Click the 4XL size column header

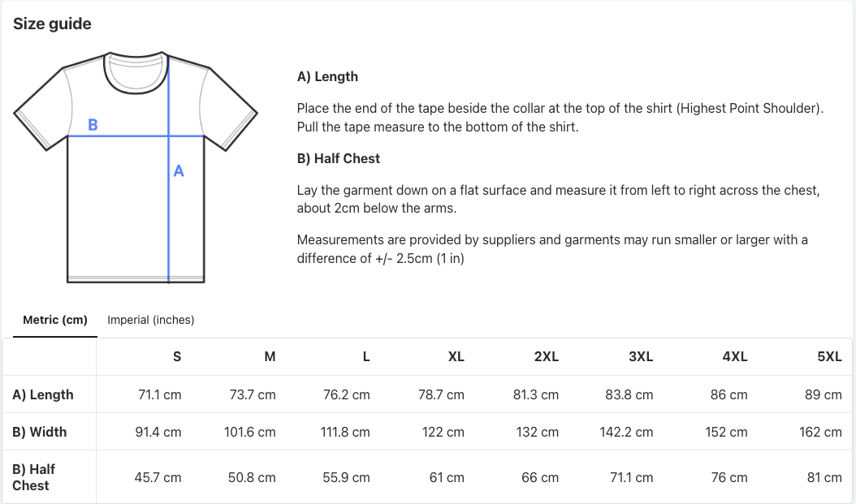(736, 356)
